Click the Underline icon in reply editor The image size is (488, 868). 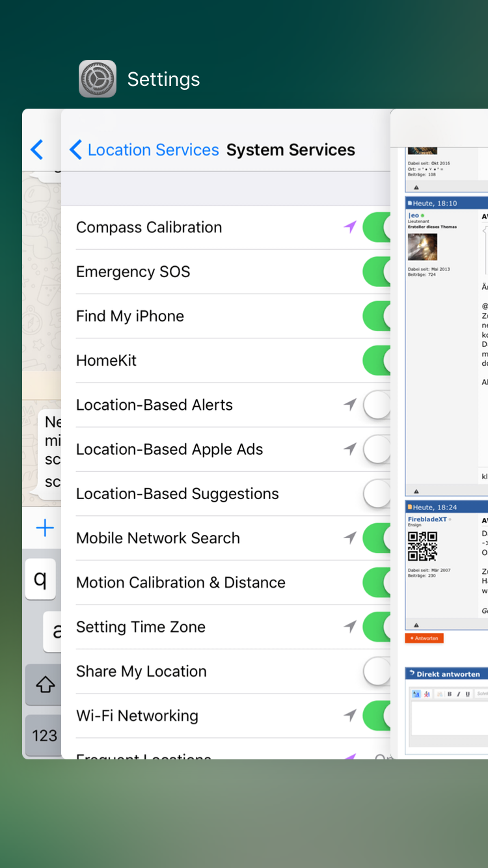coord(467,694)
